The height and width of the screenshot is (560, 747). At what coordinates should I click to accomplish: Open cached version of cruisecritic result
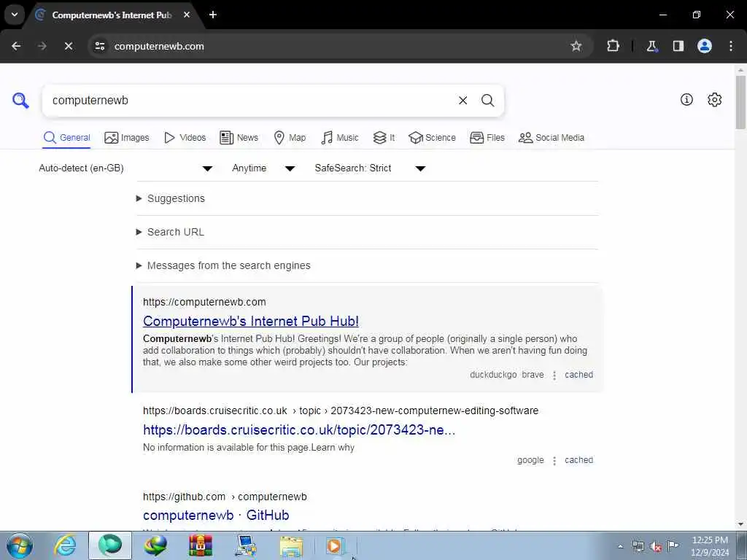pyautogui.click(x=578, y=460)
